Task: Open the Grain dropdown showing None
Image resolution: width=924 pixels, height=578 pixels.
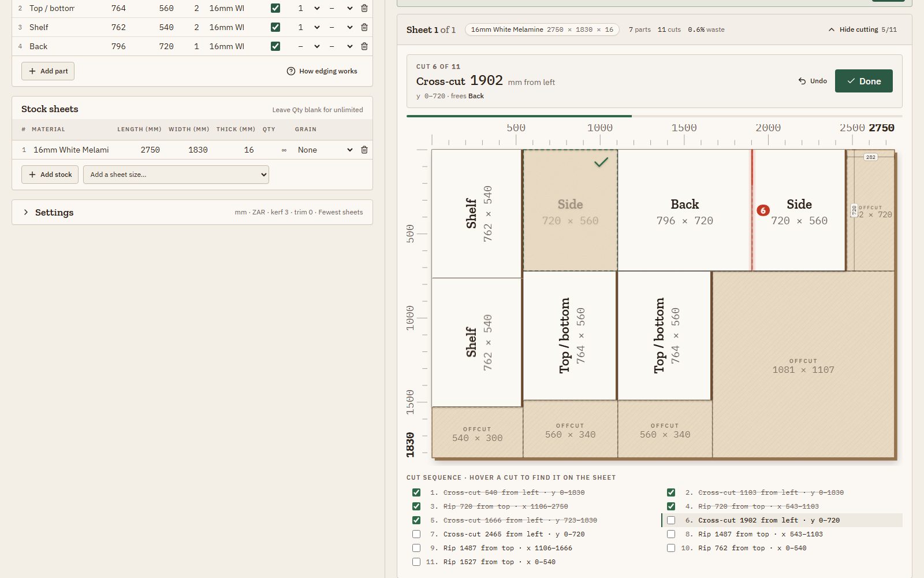Action: click(x=325, y=150)
